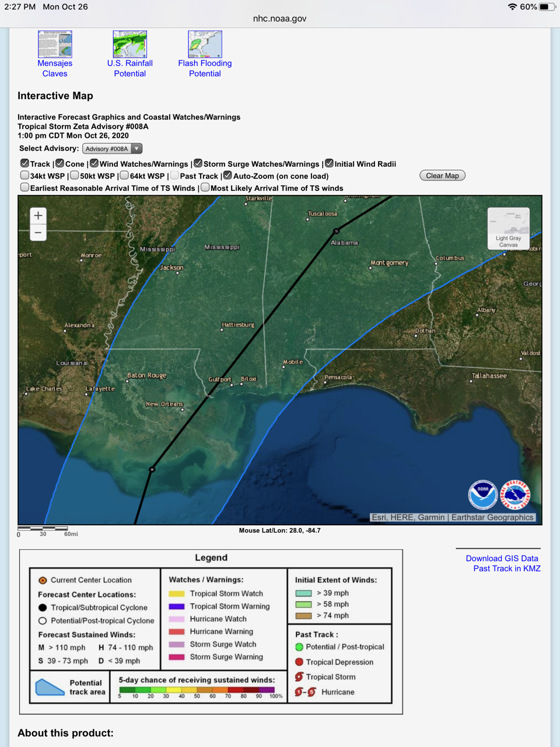Screen dimensions: 560x747
Task: Zoom out on the map with minus button
Action: pyautogui.click(x=38, y=232)
